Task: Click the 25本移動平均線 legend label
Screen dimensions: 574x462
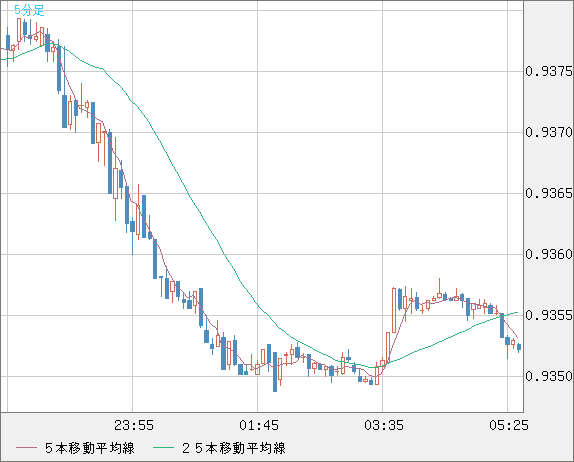Action: tap(234, 448)
